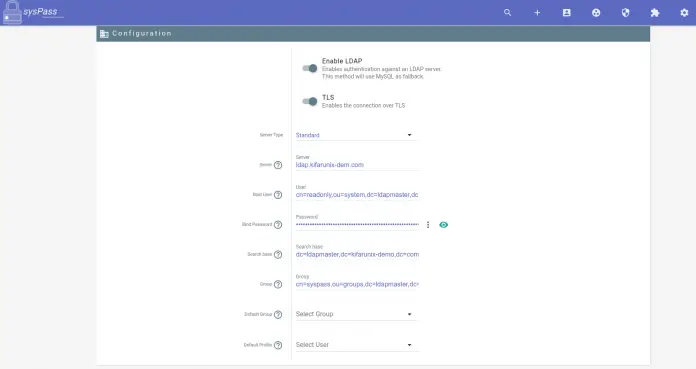Image resolution: width=696 pixels, height=369 pixels.
Task: Click the help icon next to Server
Action: tap(278, 165)
